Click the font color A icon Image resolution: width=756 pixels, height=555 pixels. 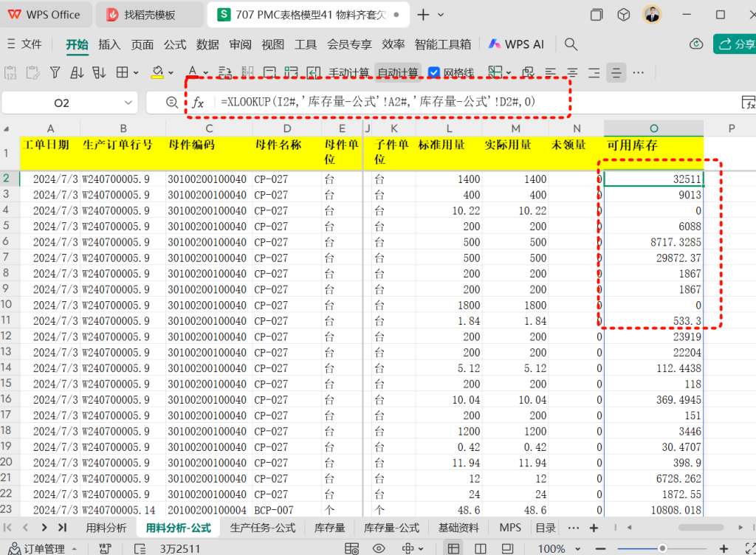193,72
